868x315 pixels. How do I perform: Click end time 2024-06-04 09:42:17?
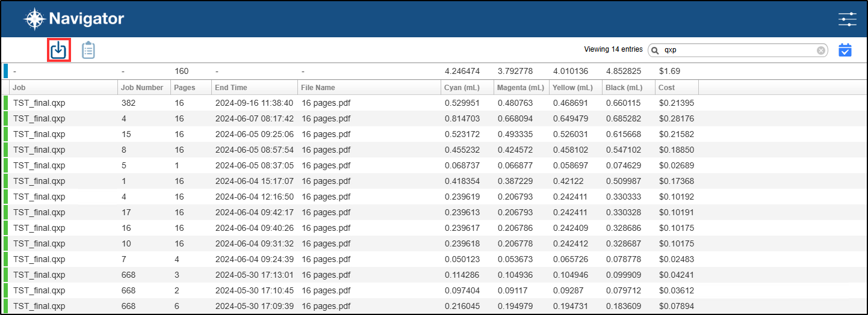point(254,212)
